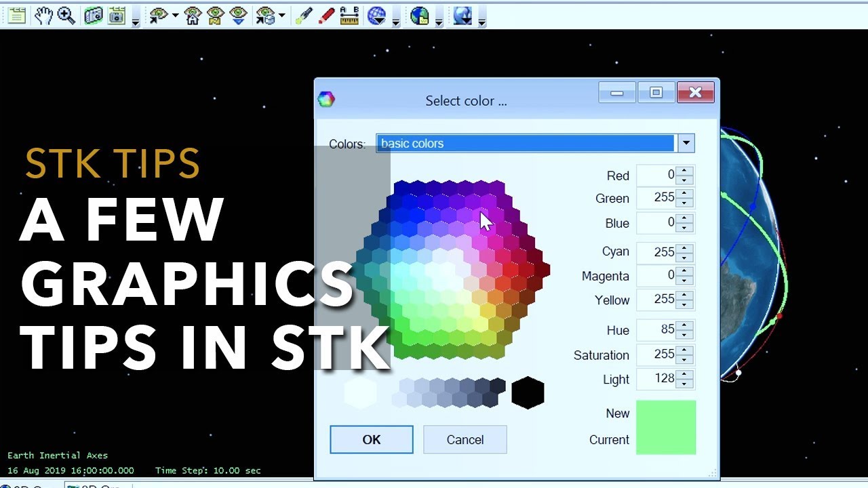Select the red pencil annotation tool
Screen dimensions: 868x488
[x=326, y=15]
